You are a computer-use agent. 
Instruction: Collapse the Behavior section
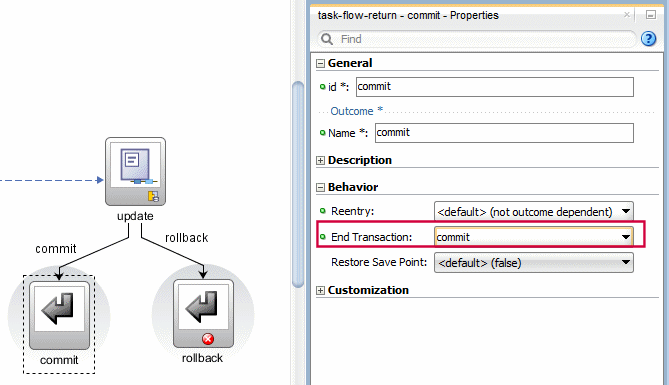320,187
